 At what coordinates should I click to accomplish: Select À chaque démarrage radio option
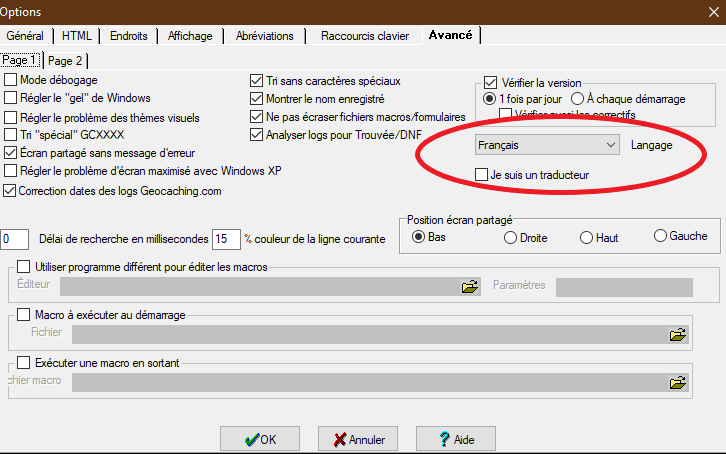(x=578, y=99)
